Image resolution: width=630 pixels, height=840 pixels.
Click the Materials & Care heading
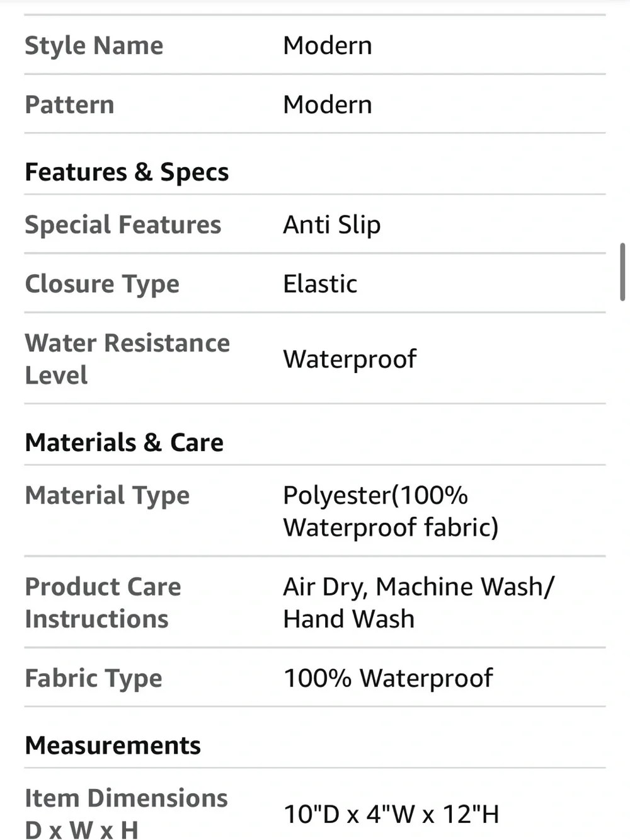pos(124,442)
